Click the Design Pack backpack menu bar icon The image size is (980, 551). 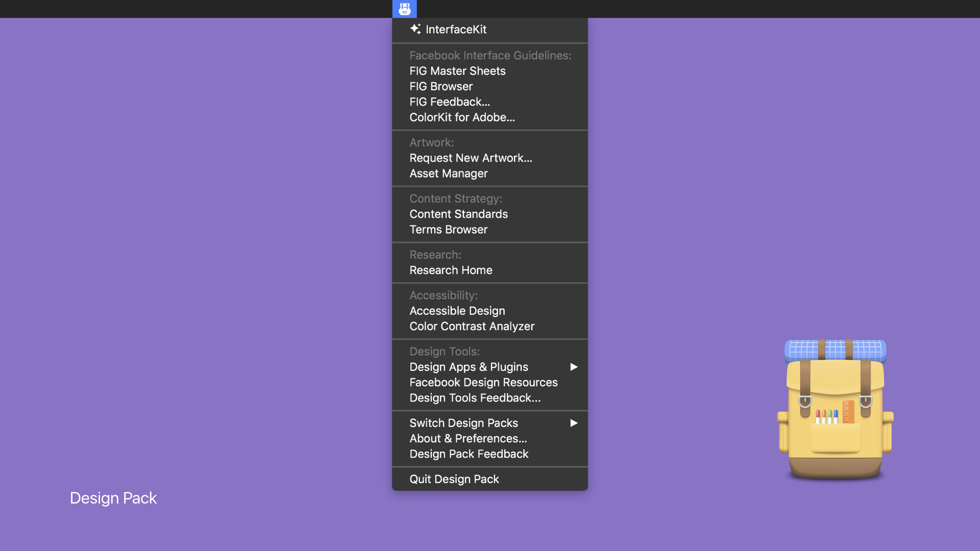coord(404,9)
